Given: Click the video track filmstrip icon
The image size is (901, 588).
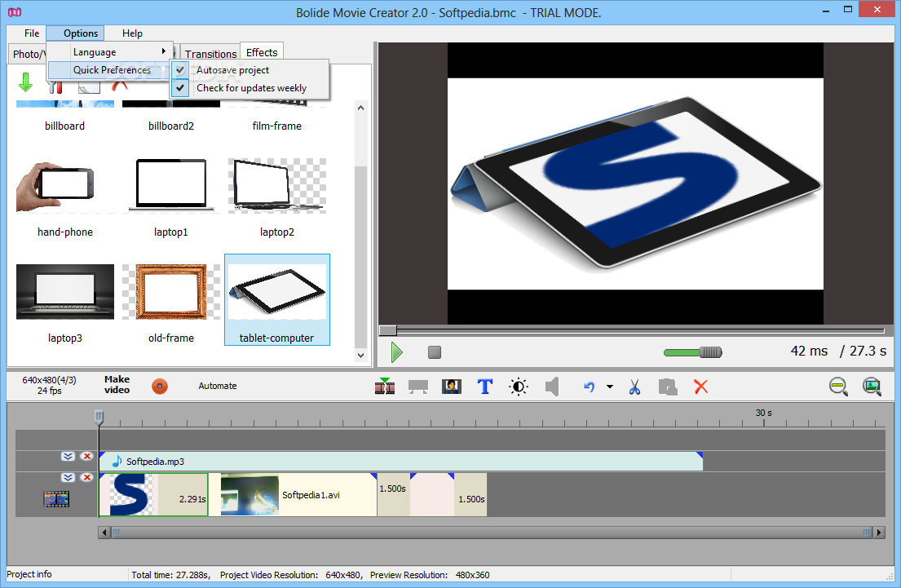Looking at the screenshot, I should pyautogui.click(x=56, y=499).
